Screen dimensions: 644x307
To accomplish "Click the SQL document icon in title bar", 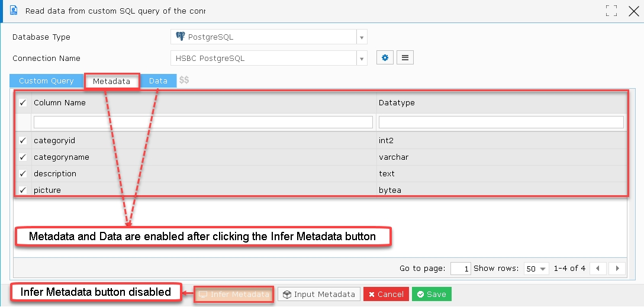I will pos(14,10).
